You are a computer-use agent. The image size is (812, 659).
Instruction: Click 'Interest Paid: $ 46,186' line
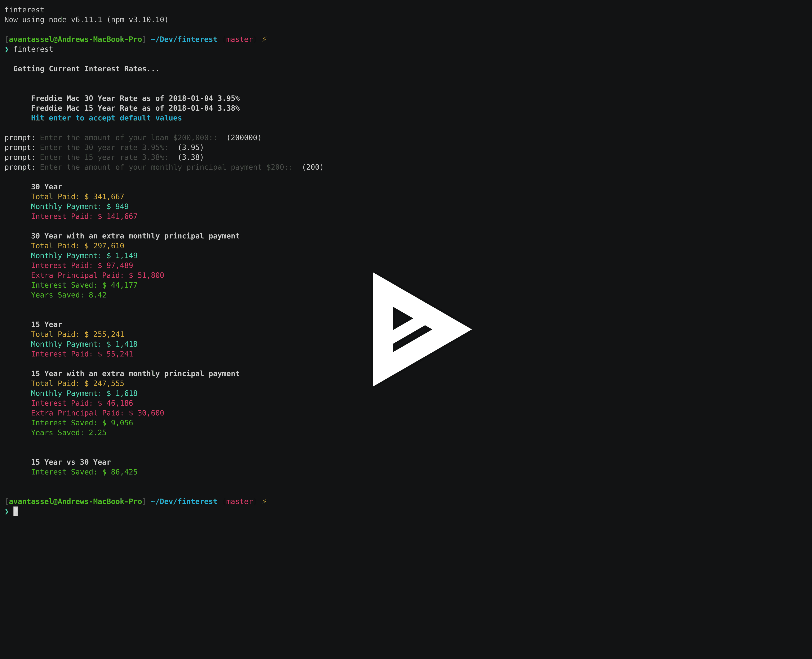(82, 403)
